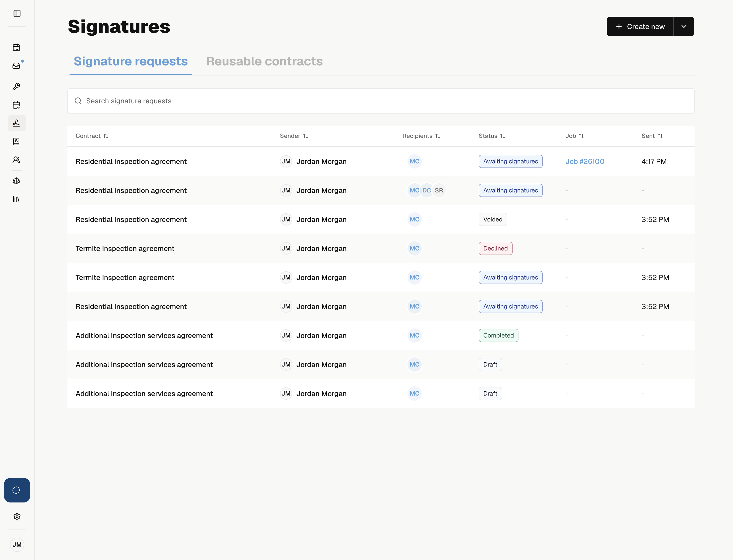Viewport: 733px width, 560px height.
Task: Sort table by Status column
Action: tap(492, 136)
